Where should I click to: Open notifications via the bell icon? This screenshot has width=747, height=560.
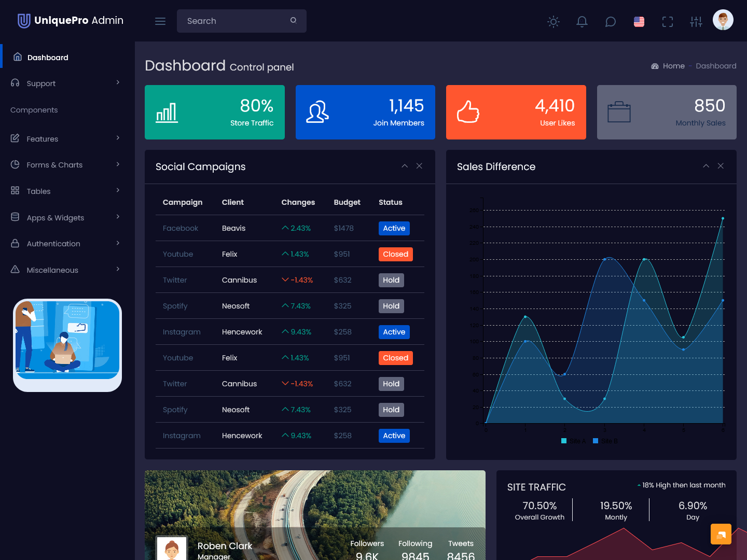[x=582, y=22]
